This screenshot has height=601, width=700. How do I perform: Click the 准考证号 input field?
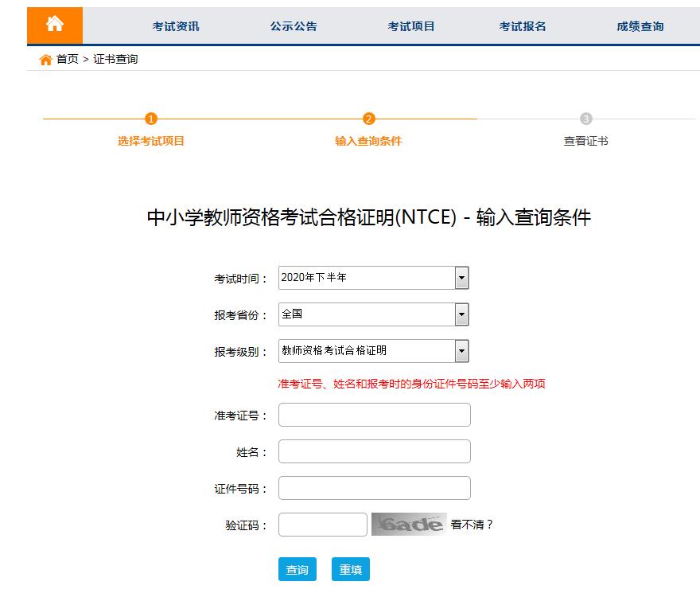(x=373, y=414)
